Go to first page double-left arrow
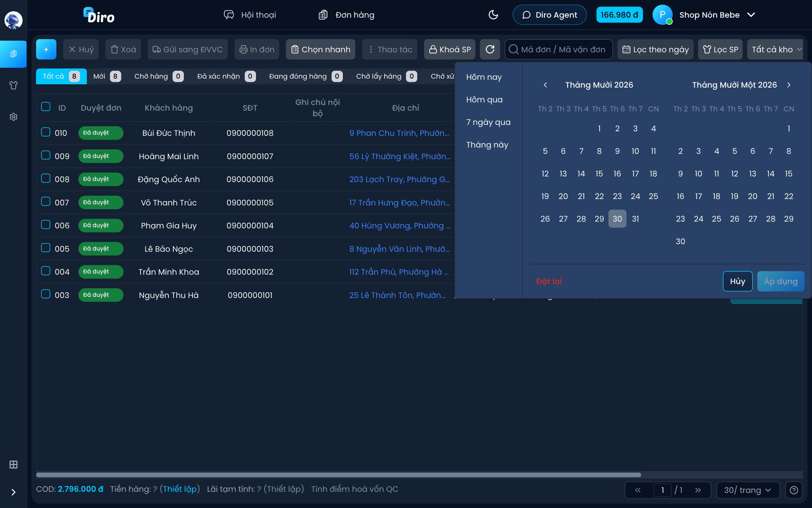This screenshot has height=508, width=812. (x=638, y=490)
